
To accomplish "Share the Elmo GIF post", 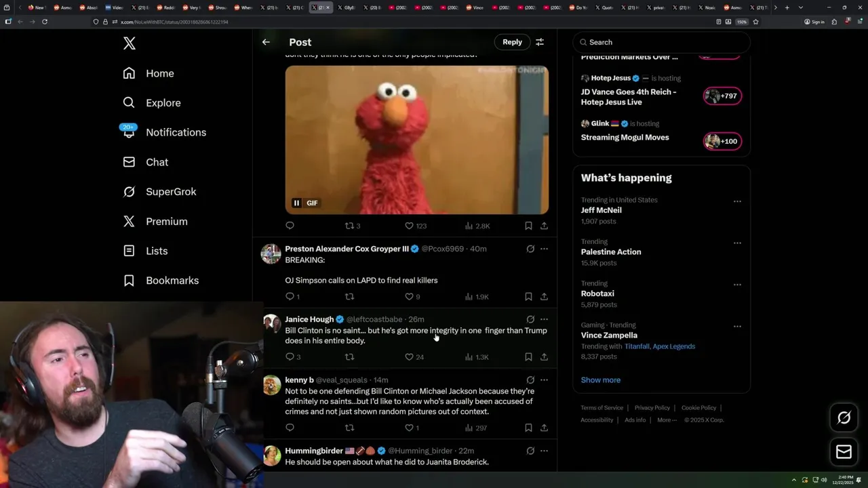I will 544,226.
